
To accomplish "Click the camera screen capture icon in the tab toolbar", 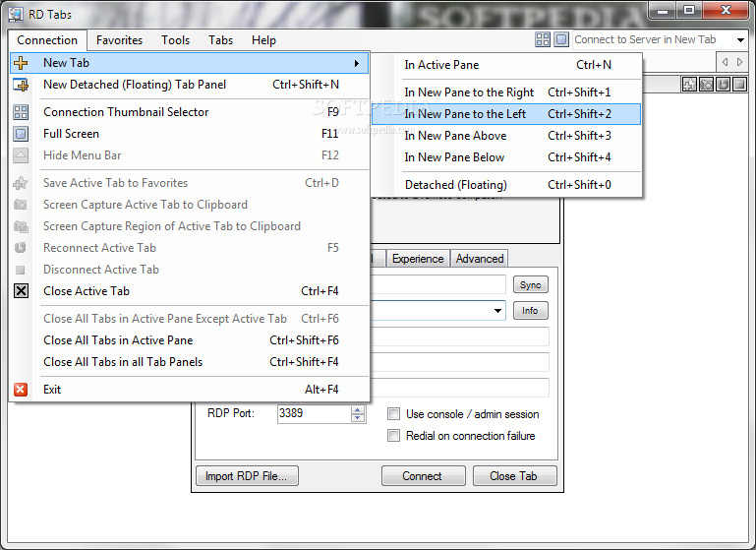I will (x=706, y=85).
